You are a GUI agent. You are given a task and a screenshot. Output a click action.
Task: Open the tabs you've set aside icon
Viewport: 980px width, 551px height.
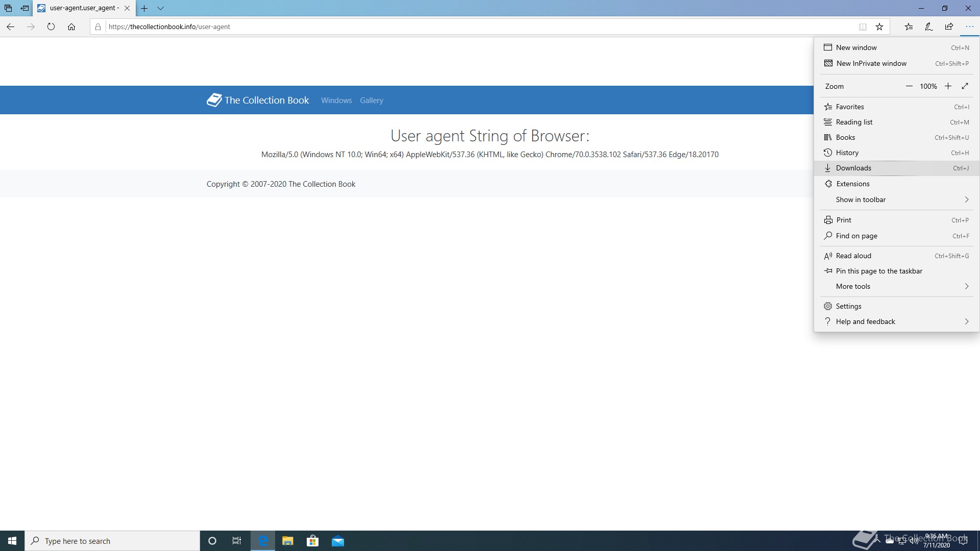8,8
